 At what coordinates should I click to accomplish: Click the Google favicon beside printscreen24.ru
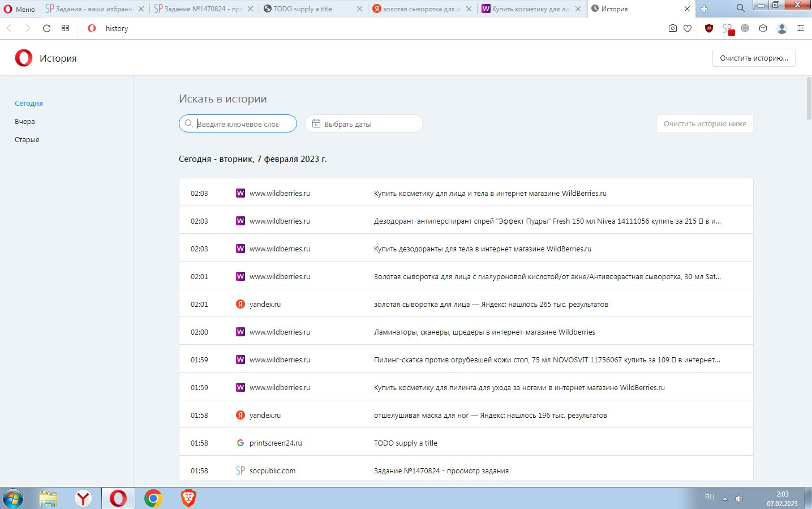240,443
